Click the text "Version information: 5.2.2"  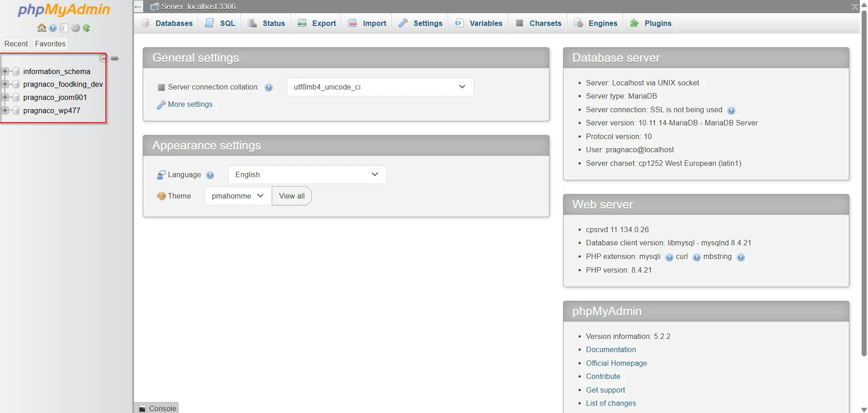click(x=628, y=337)
